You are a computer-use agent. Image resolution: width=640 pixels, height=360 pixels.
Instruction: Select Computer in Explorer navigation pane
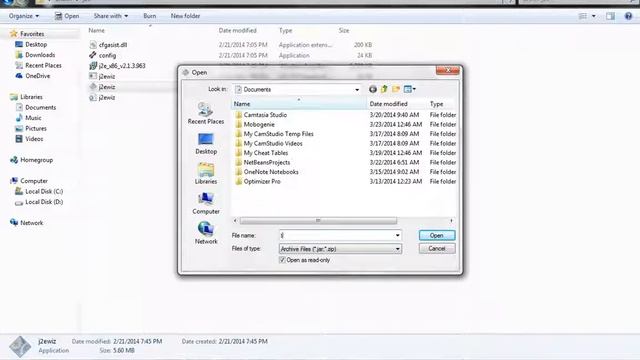click(x=29, y=181)
